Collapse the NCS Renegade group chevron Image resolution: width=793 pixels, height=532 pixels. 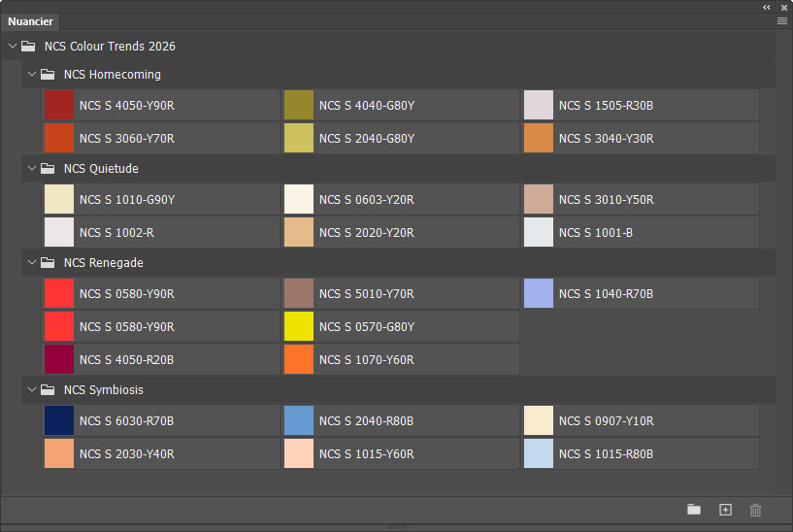[x=32, y=262]
